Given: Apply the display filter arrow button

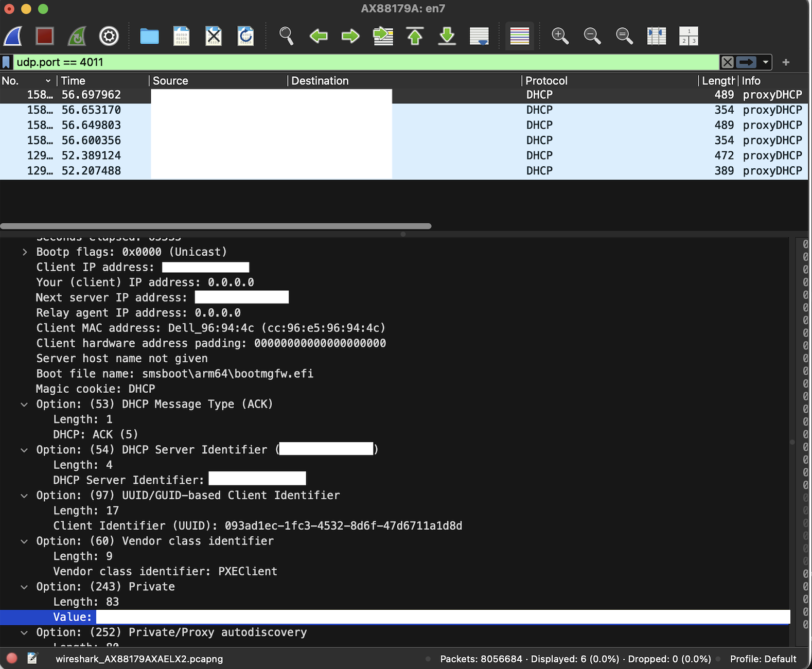Looking at the screenshot, I should coord(746,62).
